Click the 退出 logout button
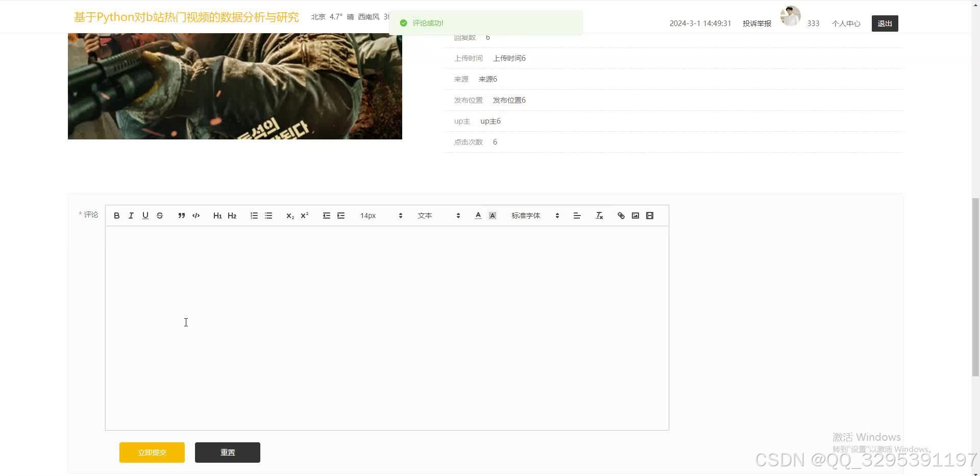Image resolution: width=980 pixels, height=476 pixels. coord(885,23)
